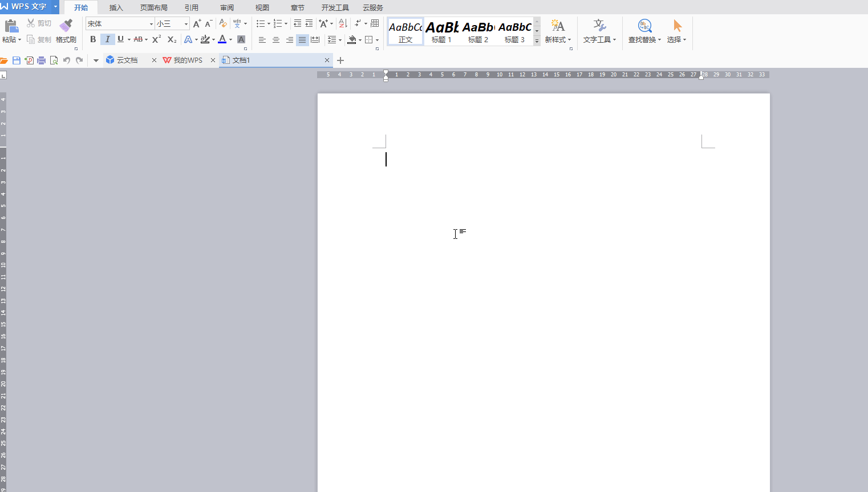Click the Format Painter (格式刷) brush icon
The height and width of the screenshot is (492, 868).
coord(66,26)
